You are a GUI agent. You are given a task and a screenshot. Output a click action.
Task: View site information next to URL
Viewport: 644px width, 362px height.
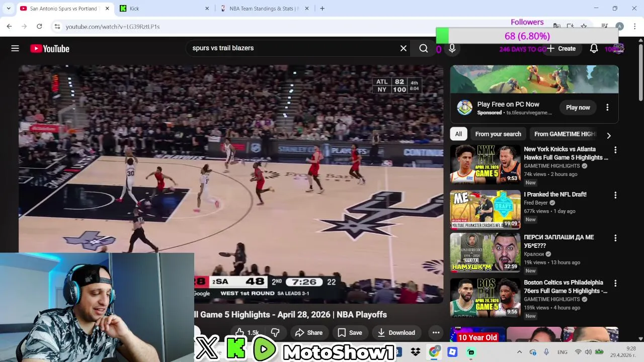click(57, 26)
